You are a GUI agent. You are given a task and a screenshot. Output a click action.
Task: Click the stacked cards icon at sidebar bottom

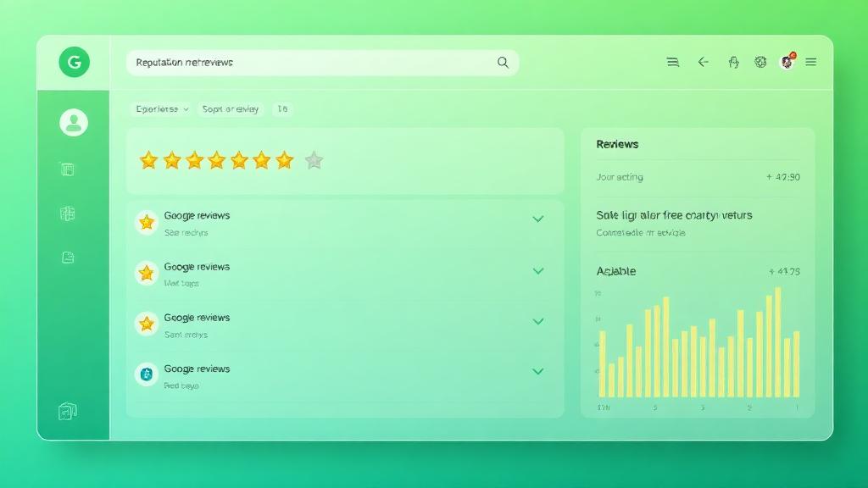(x=68, y=411)
